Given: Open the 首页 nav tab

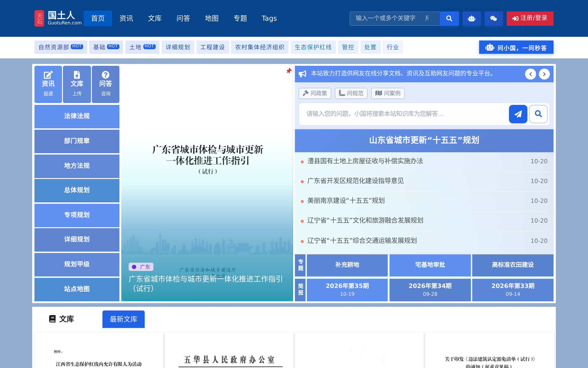Looking at the screenshot, I should tap(98, 18).
